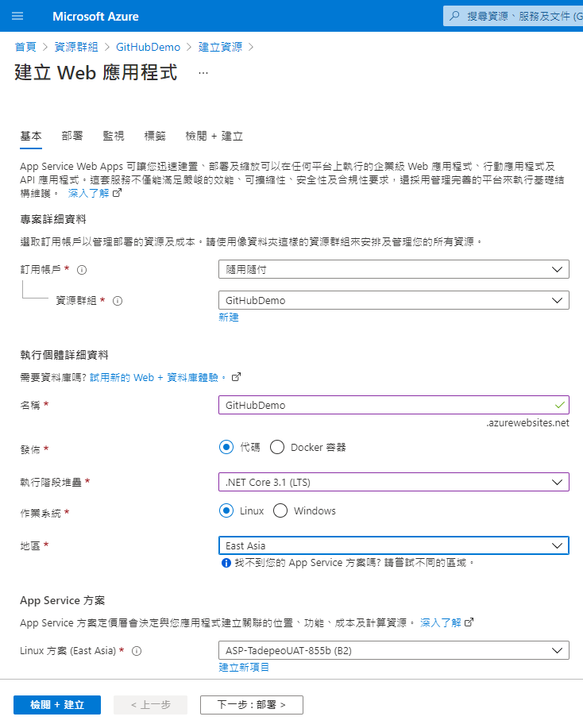Open the hamburger portal menu
The width and height of the screenshot is (583, 728).
pyautogui.click(x=17, y=16)
